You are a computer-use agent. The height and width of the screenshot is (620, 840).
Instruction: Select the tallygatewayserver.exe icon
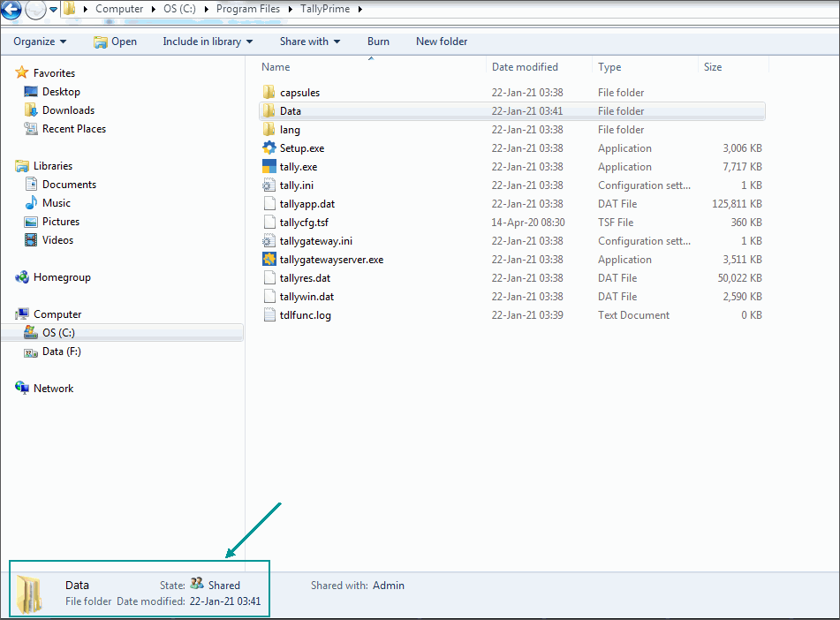pyautogui.click(x=269, y=259)
